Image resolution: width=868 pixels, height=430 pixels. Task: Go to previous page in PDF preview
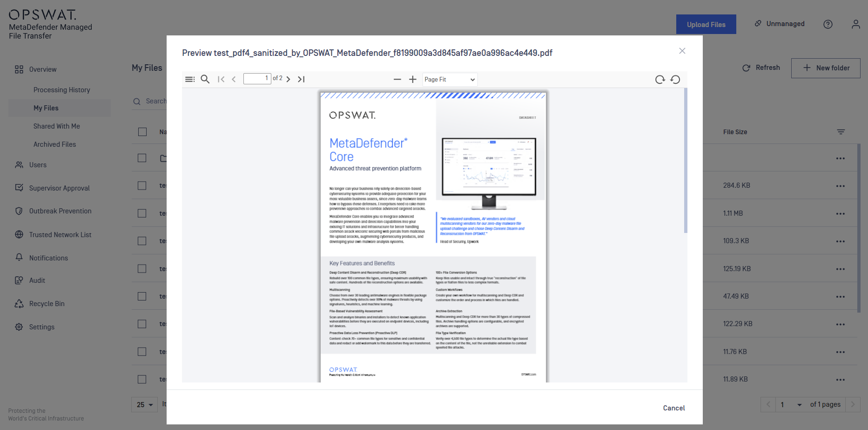coord(234,79)
